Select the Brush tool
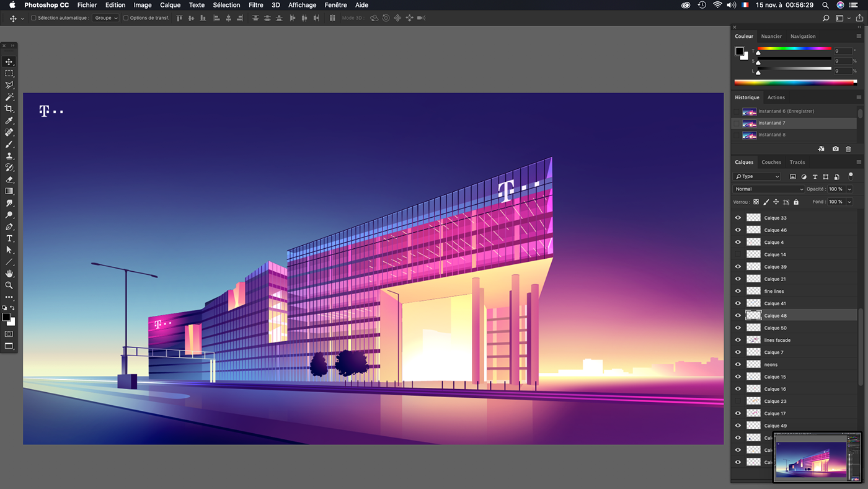 [x=9, y=145]
